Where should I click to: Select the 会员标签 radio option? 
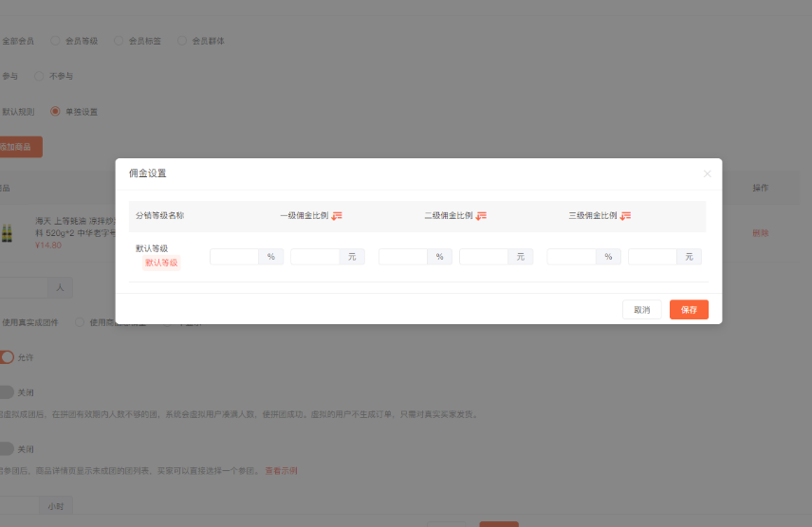[138, 41]
